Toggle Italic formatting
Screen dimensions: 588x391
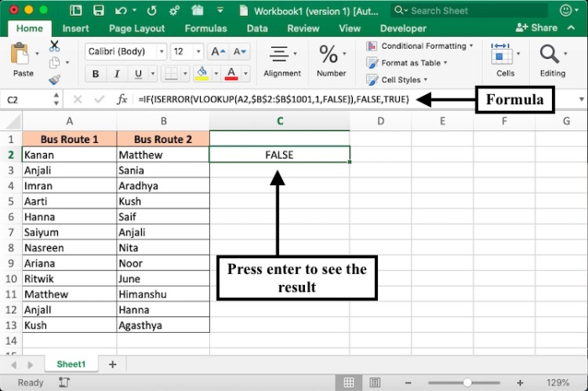117,74
